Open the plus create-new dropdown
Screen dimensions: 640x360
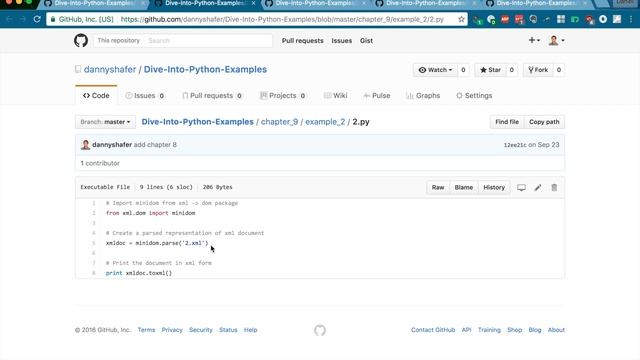pyautogui.click(x=534, y=40)
